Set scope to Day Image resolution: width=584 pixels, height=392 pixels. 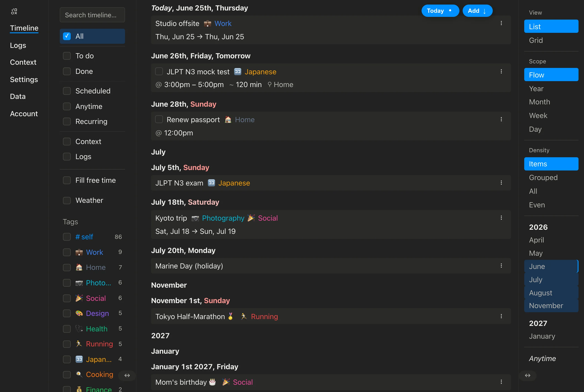(x=551, y=129)
